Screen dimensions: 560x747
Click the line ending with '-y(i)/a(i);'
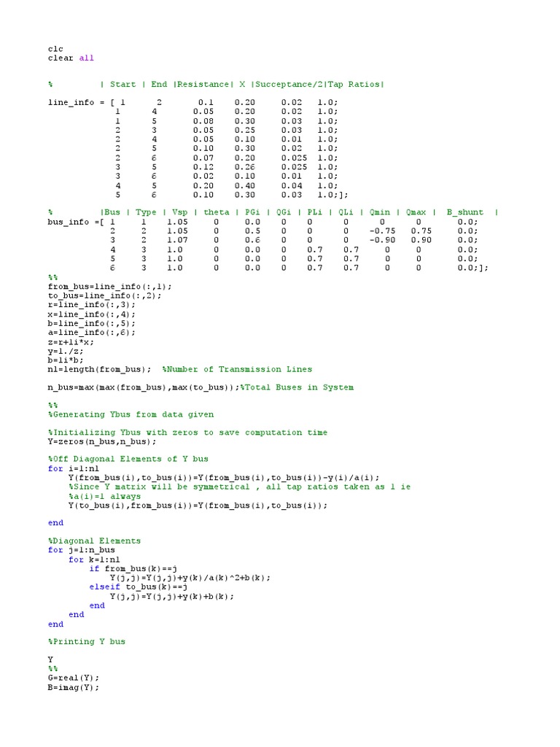(x=224, y=478)
